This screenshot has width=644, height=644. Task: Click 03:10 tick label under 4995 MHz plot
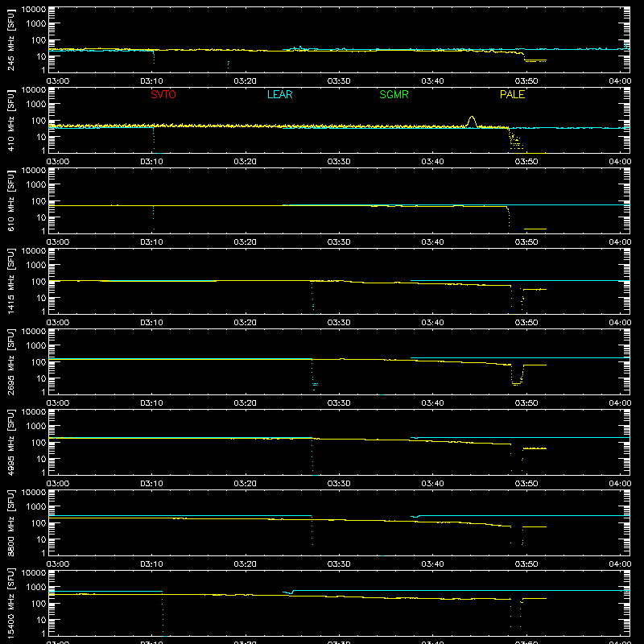[x=151, y=484]
